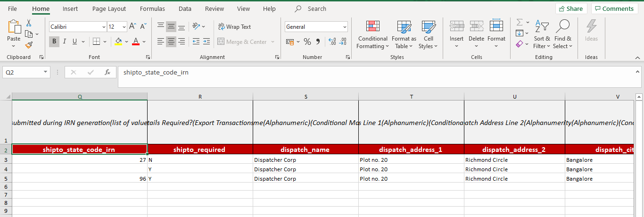Toggle Italic formatting

point(65,42)
